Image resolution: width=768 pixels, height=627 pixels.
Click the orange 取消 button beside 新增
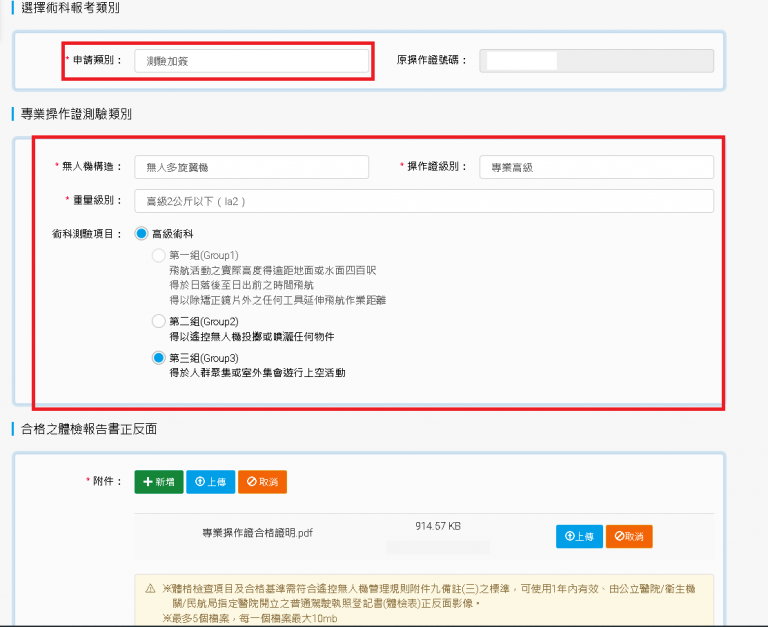262,482
